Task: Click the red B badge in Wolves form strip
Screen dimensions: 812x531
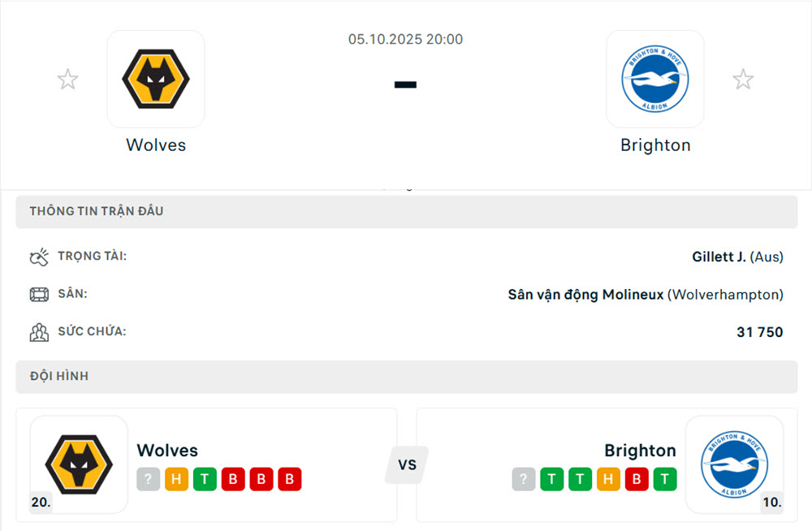Action: (233, 480)
